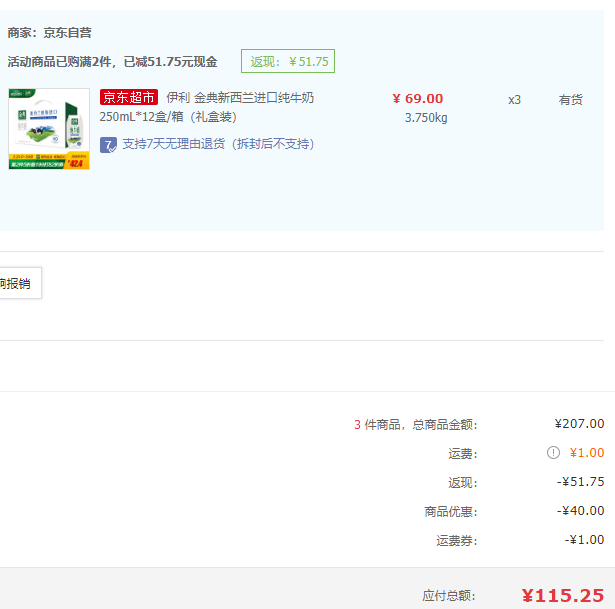Click the 京东超市 red badge
The width and height of the screenshot is (615, 609).
click(x=129, y=97)
